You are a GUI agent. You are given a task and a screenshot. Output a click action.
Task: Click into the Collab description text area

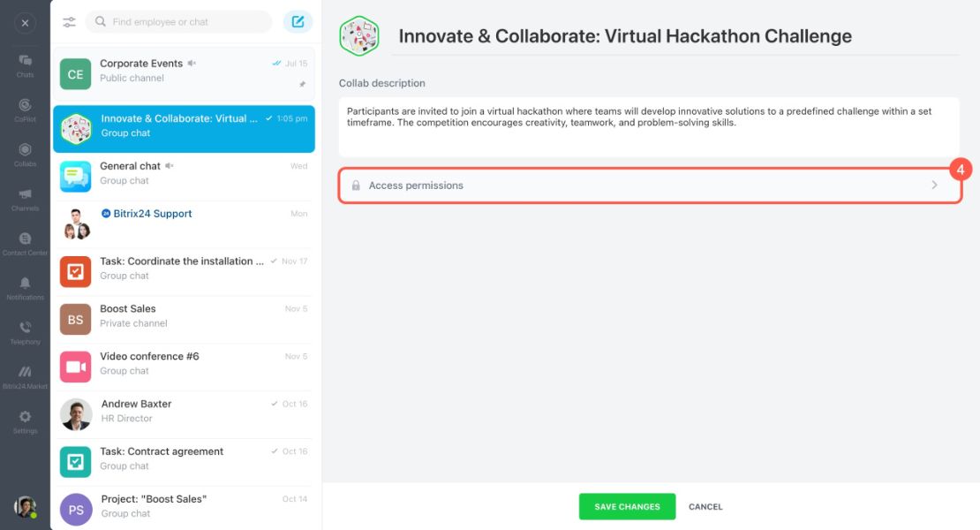[649, 127]
